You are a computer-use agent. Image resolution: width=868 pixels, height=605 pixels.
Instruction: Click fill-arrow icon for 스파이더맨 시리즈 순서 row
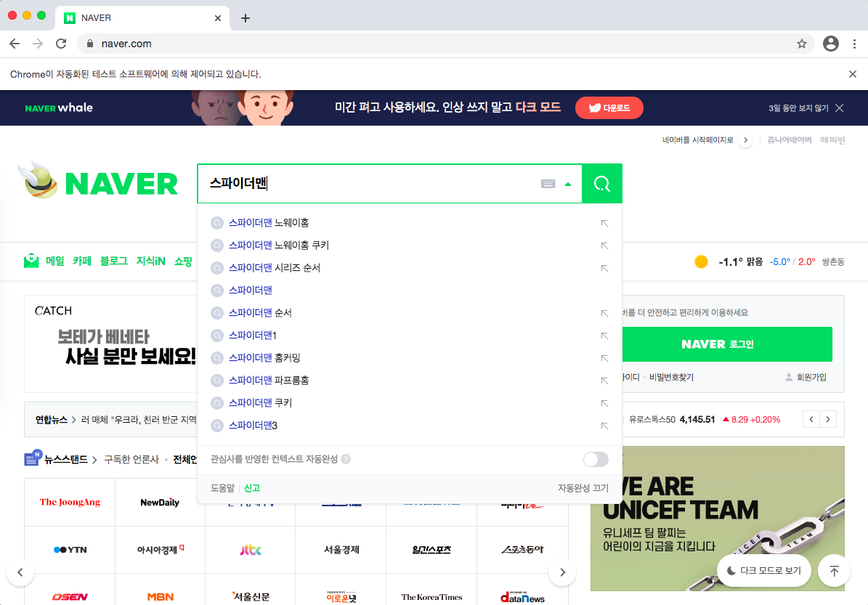point(604,268)
